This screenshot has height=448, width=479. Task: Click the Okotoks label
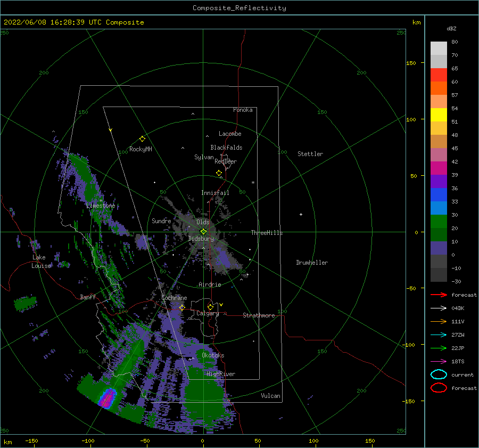213,355
